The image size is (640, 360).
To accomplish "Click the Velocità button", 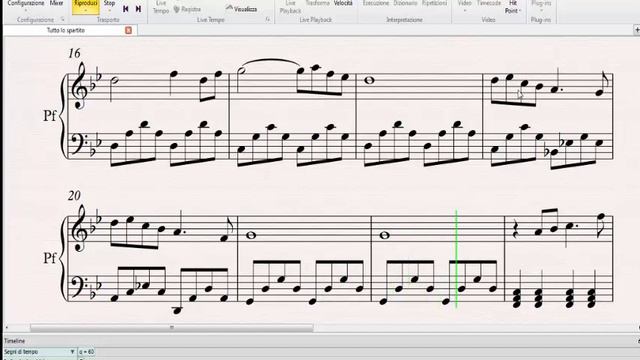I will coord(343,3).
